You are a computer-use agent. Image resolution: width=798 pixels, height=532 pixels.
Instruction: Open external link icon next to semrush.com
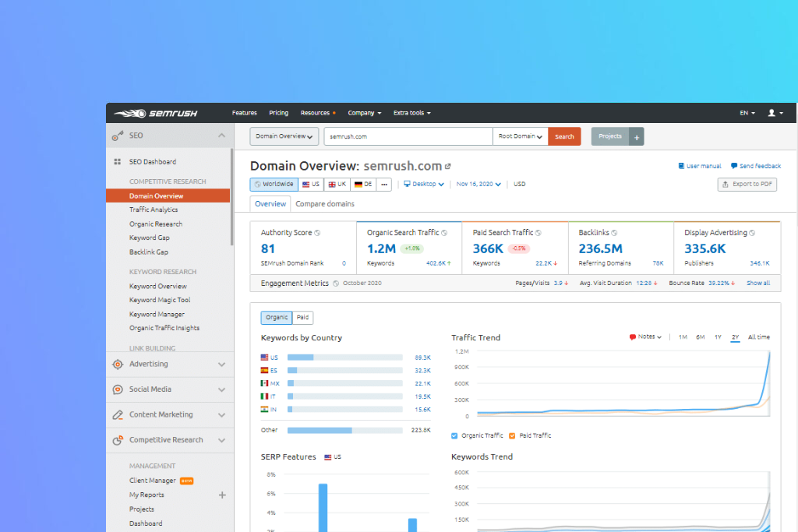447,167
